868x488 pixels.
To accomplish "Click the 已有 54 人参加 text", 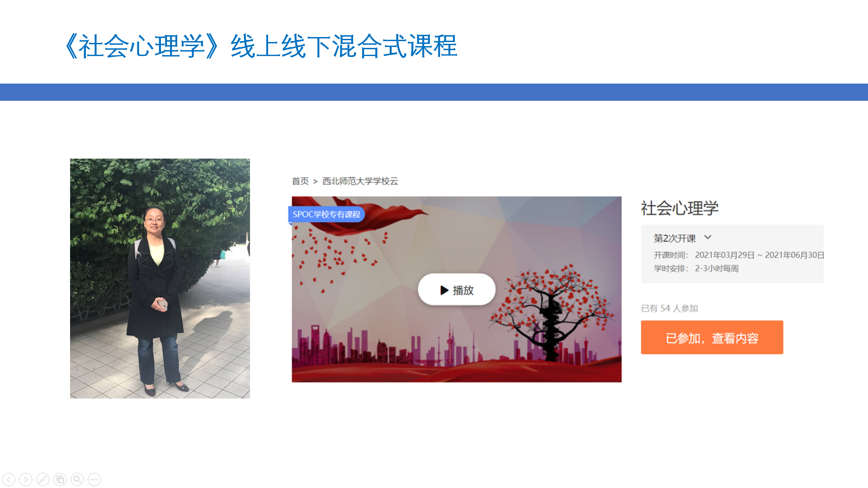I will pyautogui.click(x=670, y=308).
